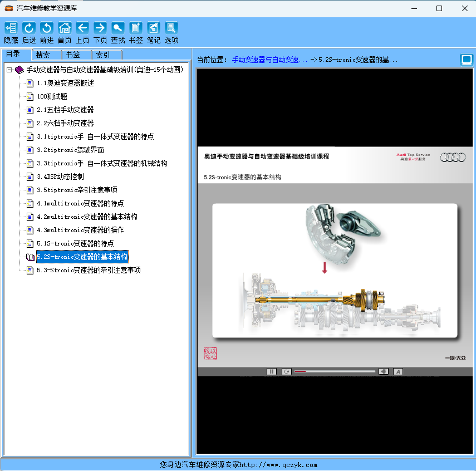Open 3.3tiptronic手自一体式变速器的机械结构
Viewport: 476px width, 471px height.
(x=102, y=163)
